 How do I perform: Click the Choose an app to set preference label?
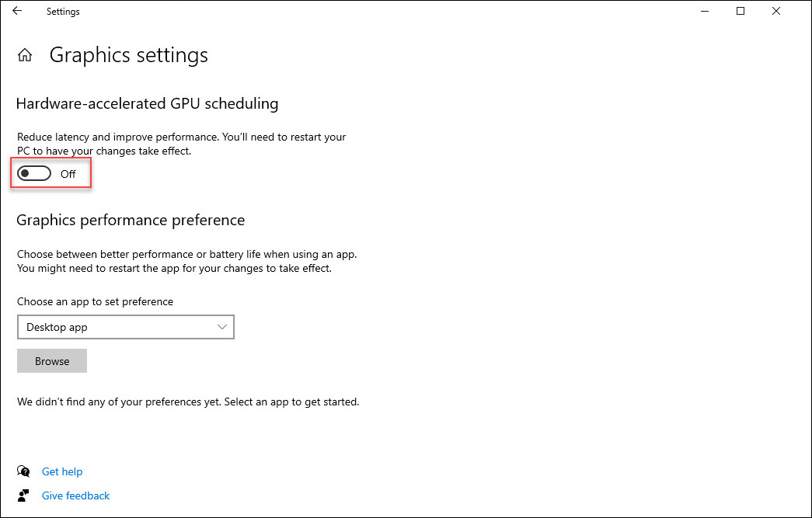pyautogui.click(x=96, y=301)
